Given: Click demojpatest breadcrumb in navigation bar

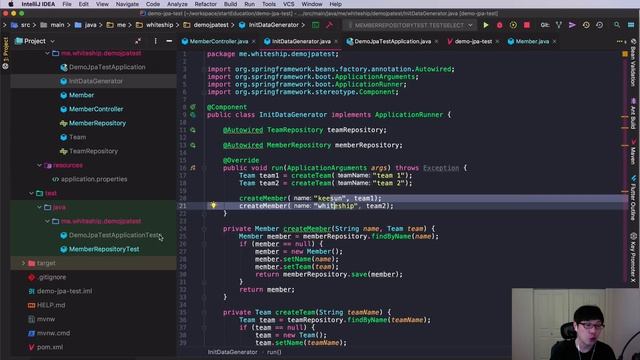Looking at the screenshot, I should (211, 25).
